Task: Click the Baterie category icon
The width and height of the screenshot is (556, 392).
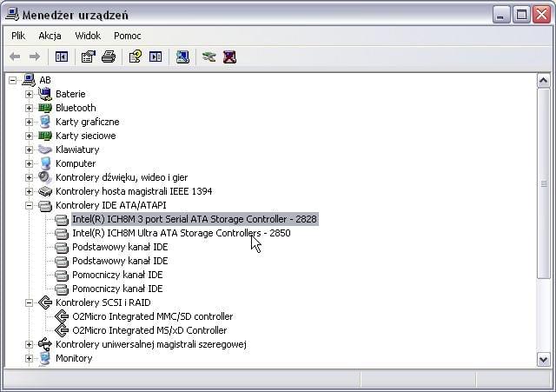Action: pyautogui.click(x=45, y=94)
